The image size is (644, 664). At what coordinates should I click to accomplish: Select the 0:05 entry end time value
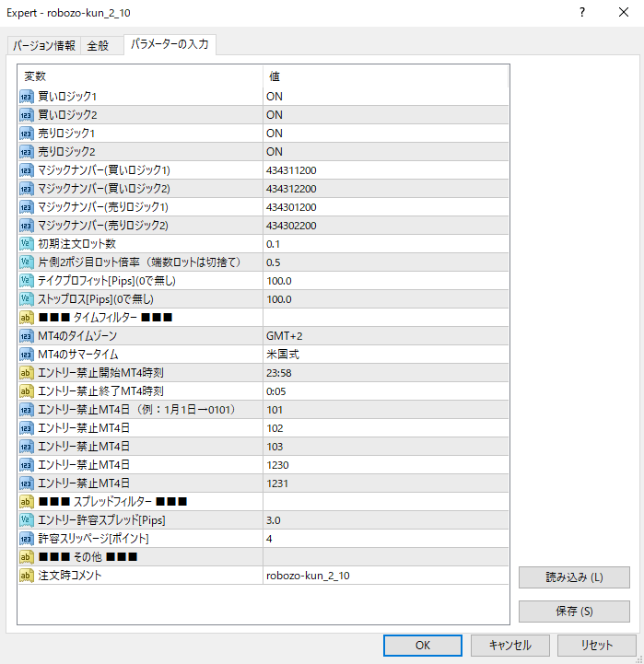[x=385, y=391]
